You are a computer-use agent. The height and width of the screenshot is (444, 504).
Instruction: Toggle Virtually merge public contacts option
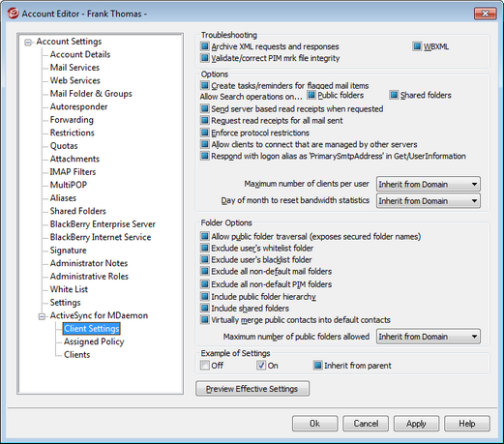(x=205, y=319)
